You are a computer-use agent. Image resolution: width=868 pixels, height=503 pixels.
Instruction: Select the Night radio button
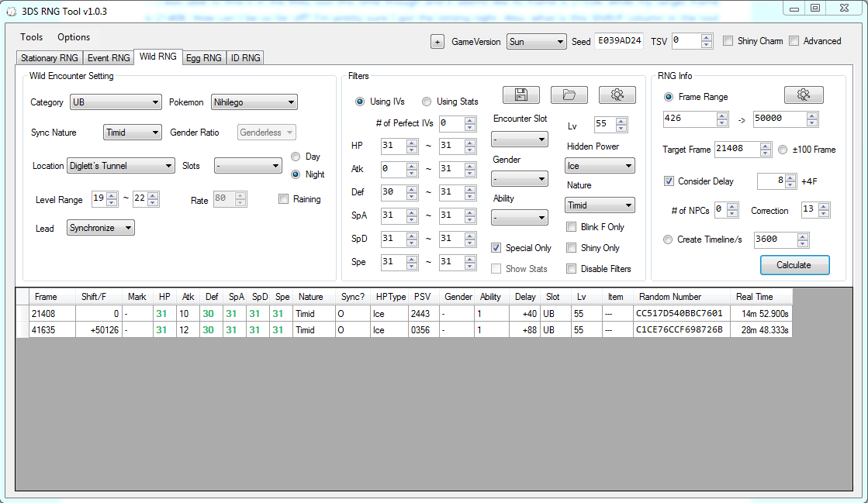296,174
